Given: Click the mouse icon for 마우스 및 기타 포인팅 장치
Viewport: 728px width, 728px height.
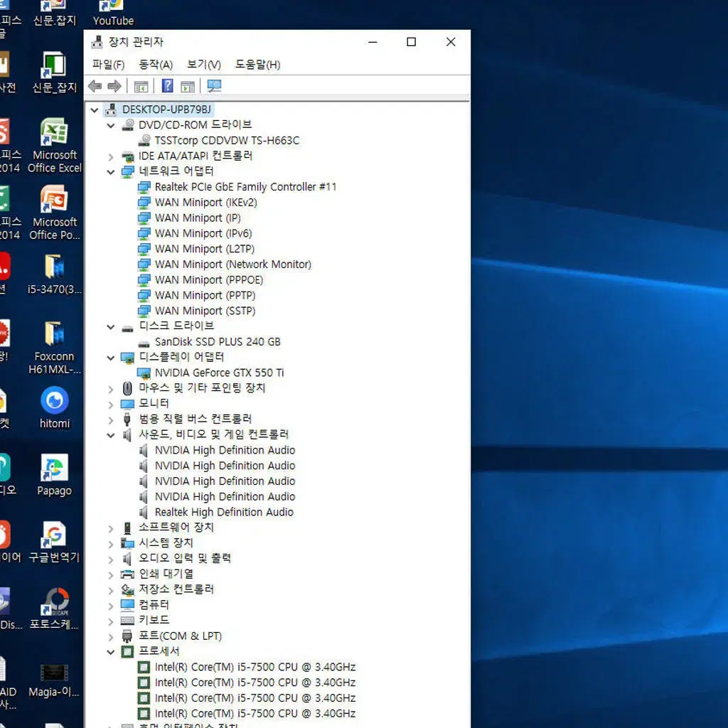Looking at the screenshot, I should (128, 388).
